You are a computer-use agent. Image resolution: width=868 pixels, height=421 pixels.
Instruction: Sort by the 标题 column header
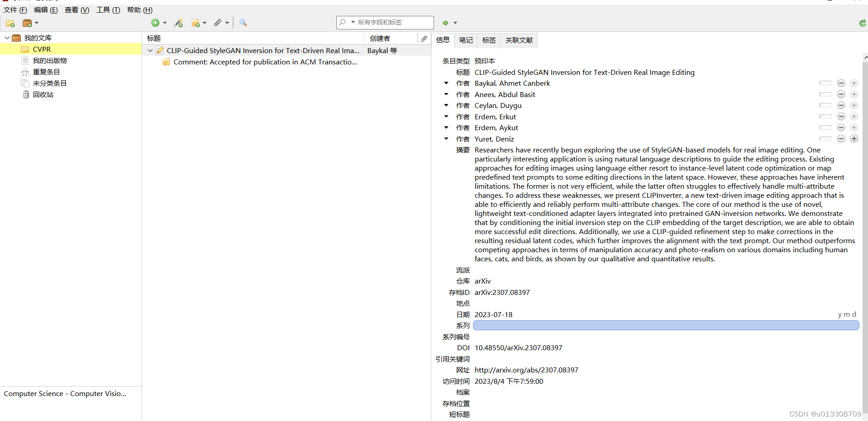(254, 39)
